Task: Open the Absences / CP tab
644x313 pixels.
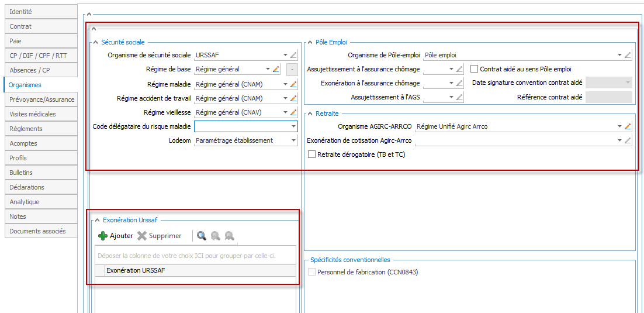Action: [41, 70]
